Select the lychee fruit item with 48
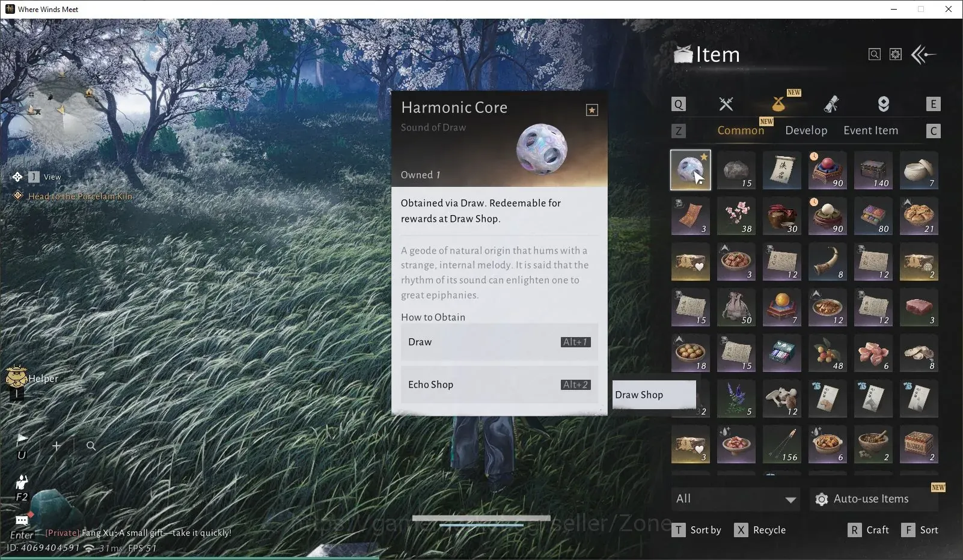This screenshot has width=963, height=560. click(828, 353)
